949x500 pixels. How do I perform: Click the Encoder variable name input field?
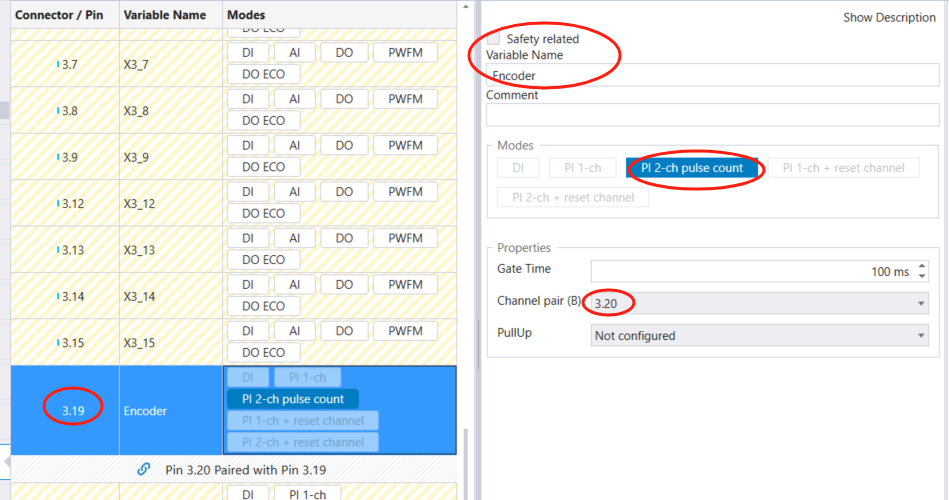[x=714, y=75]
